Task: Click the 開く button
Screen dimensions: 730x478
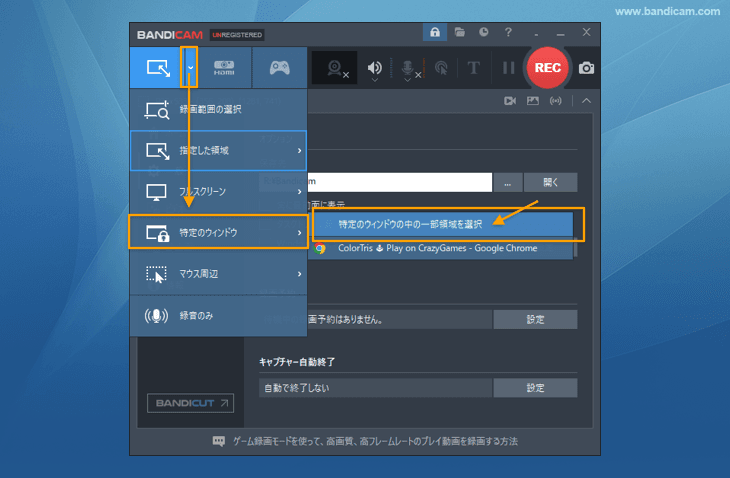Action: pyautogui.click(x=550, y=182)
